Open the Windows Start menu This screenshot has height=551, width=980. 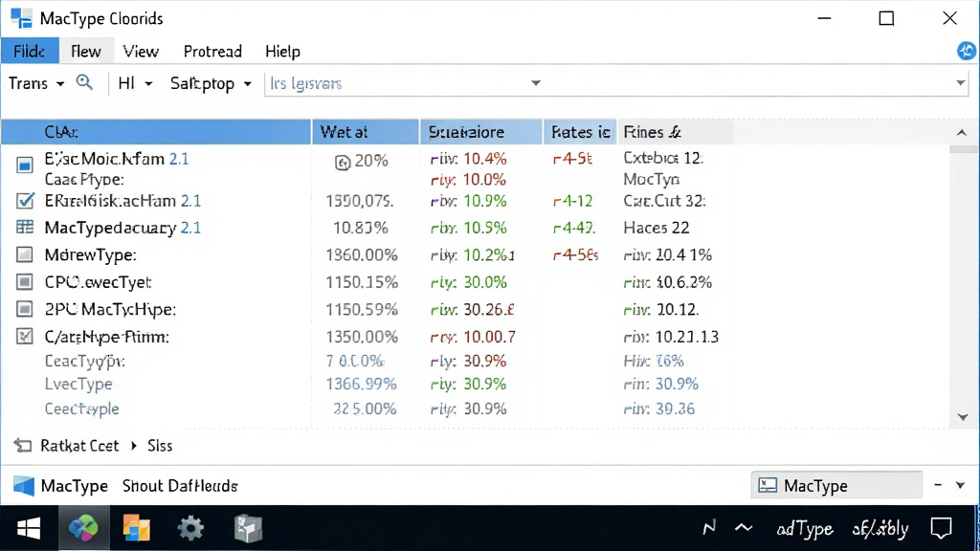pos(29,528)
